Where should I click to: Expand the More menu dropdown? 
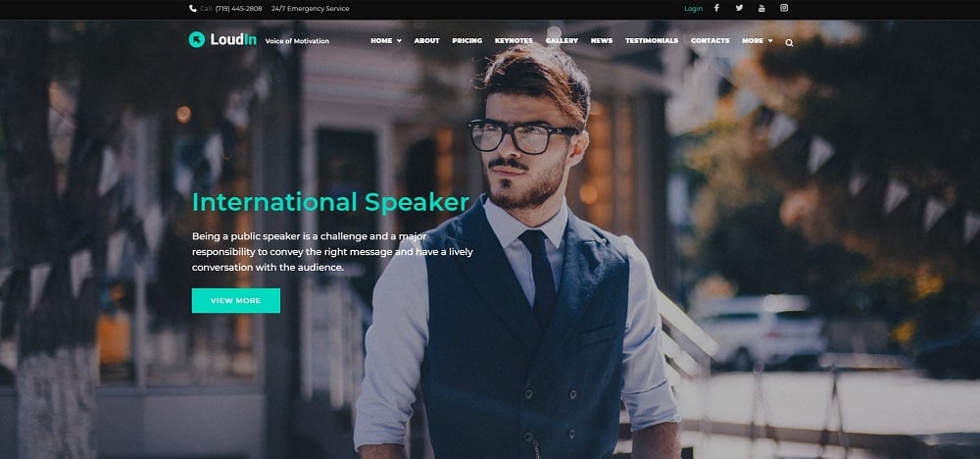[x=757, y=40]
